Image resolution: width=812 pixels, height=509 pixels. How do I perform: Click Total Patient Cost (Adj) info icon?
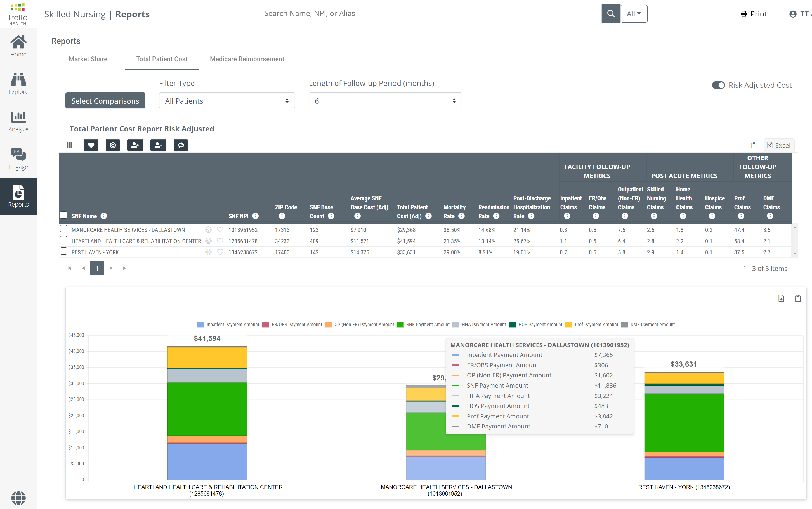428,216
